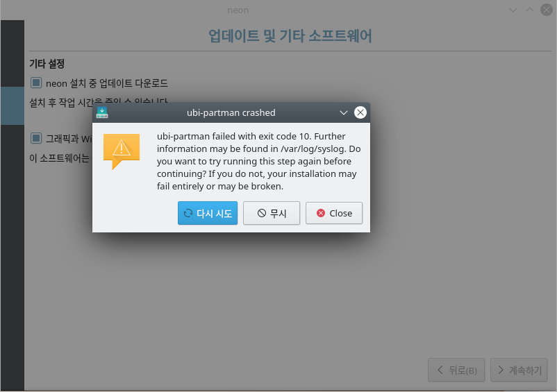
Task: Click the 무시 (Ignore) button
Action: click(x=272, y=213)
